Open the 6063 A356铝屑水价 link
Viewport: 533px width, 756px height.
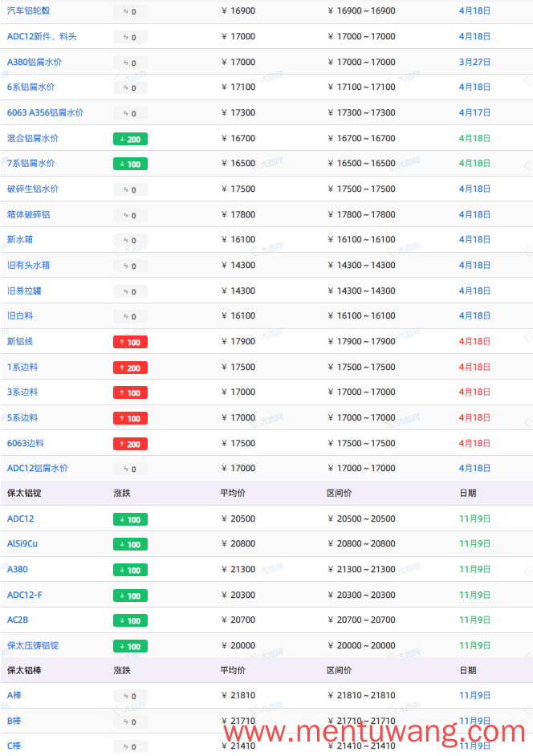tap(45, 112)
